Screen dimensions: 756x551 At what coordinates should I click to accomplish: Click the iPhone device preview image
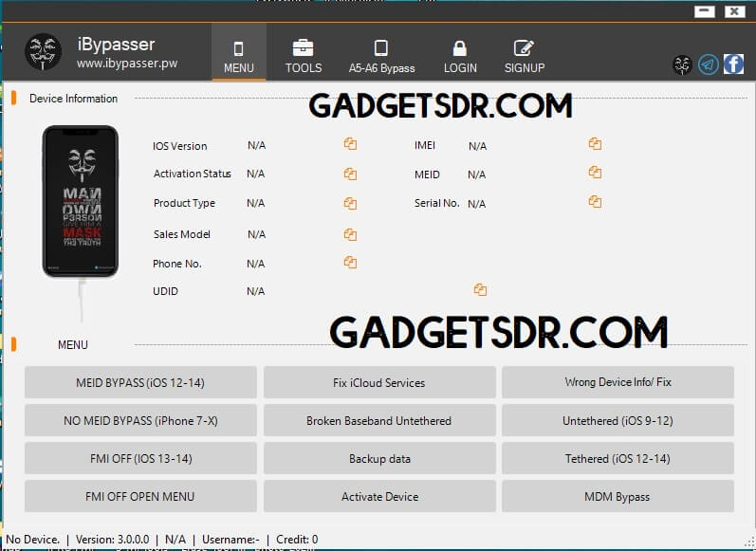[x=81, y=201]
